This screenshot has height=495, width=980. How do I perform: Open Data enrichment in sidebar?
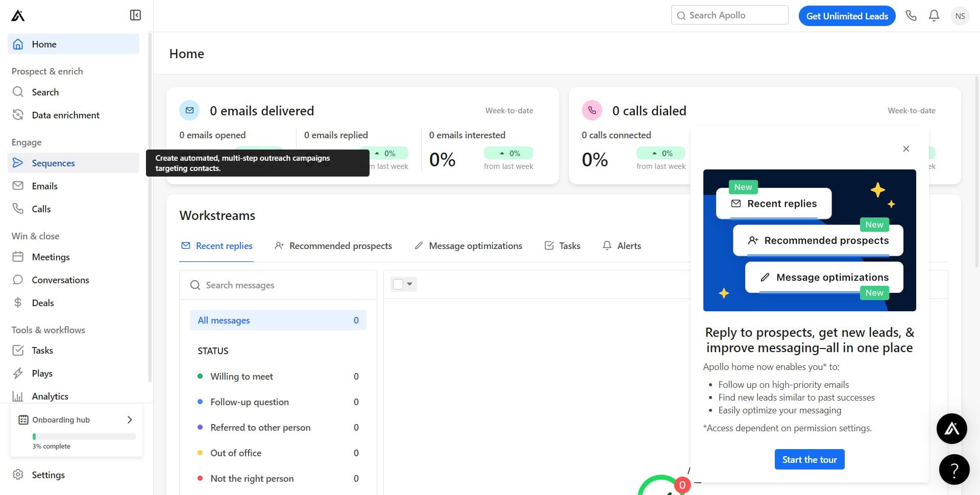pos(65,115)
